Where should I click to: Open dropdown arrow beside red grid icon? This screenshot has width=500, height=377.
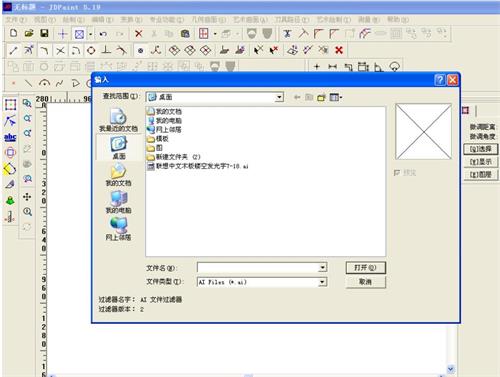coord(215,34)
